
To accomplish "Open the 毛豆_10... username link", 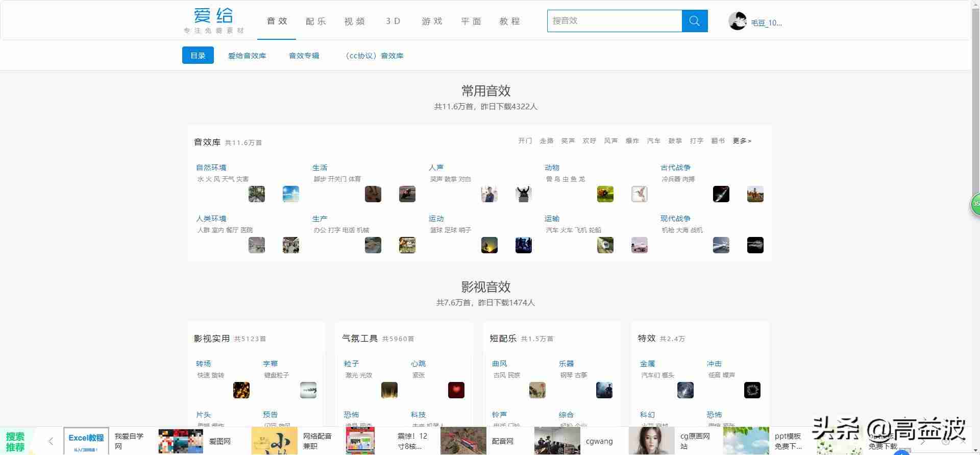I will 767,23.
